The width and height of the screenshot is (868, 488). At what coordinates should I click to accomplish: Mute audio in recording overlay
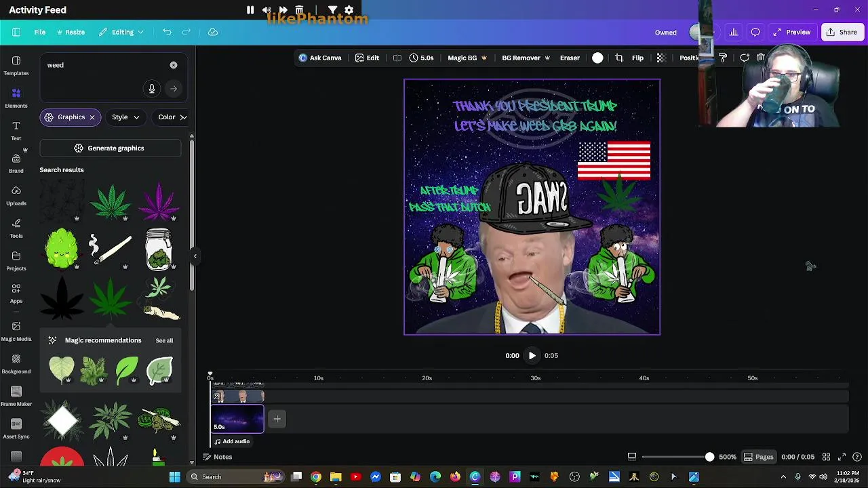click(x=267, y=10)
